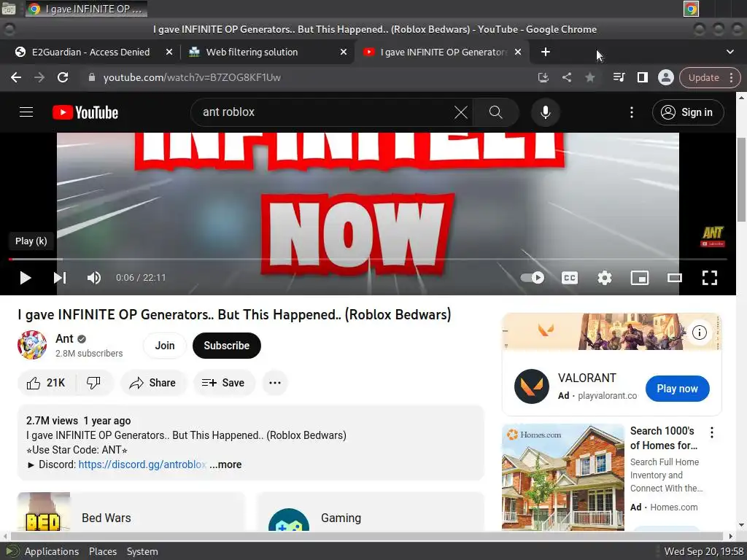The image size is (747, 560).
Task: Seek along the video progress bar
Action: tap(368, 259)
